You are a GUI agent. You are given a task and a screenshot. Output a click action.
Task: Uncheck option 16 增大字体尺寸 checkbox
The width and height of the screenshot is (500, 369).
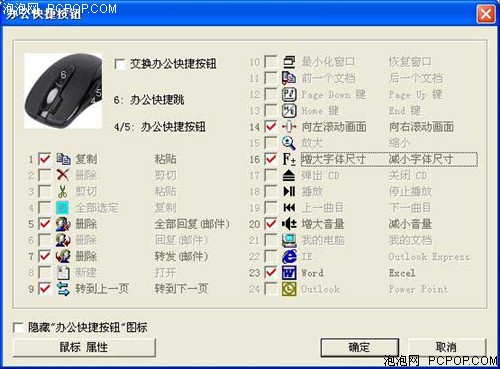(270, 159)
